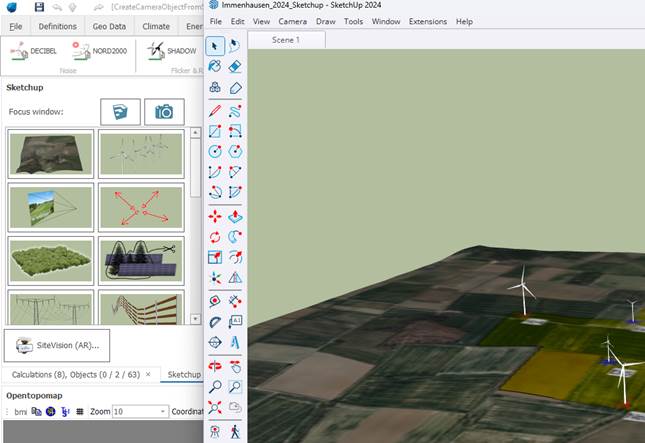Choose the Polygon tool

click(x=234, y=151)
